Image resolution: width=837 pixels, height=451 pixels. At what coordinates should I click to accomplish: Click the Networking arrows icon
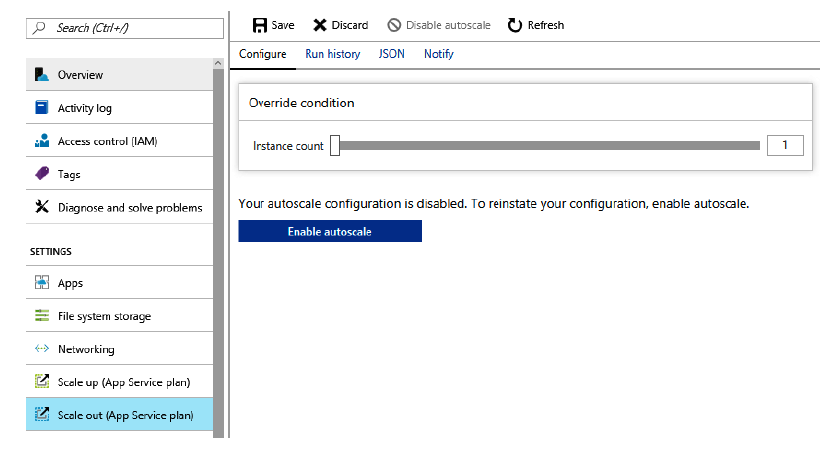42,349
